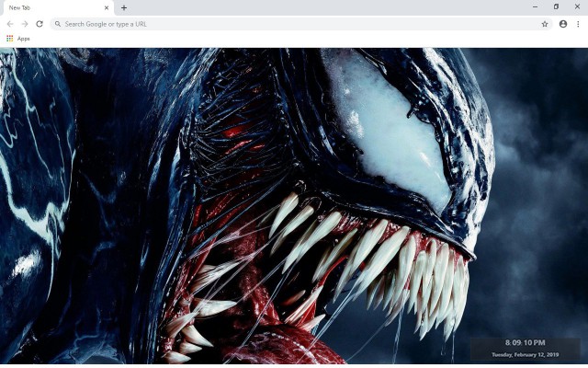The image size is (588, 368).
Task: Close the browser window
Action: coord(577,6)
